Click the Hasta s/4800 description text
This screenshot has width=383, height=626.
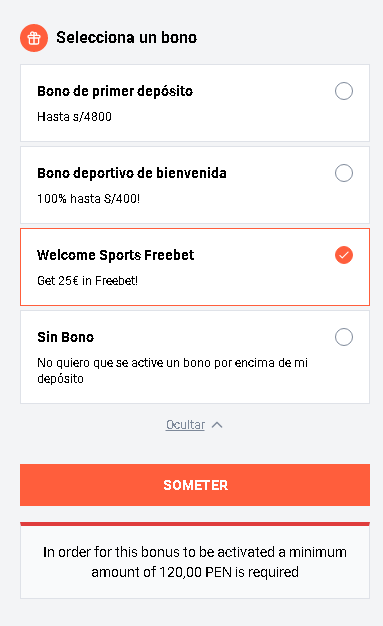tap(74, 117)
